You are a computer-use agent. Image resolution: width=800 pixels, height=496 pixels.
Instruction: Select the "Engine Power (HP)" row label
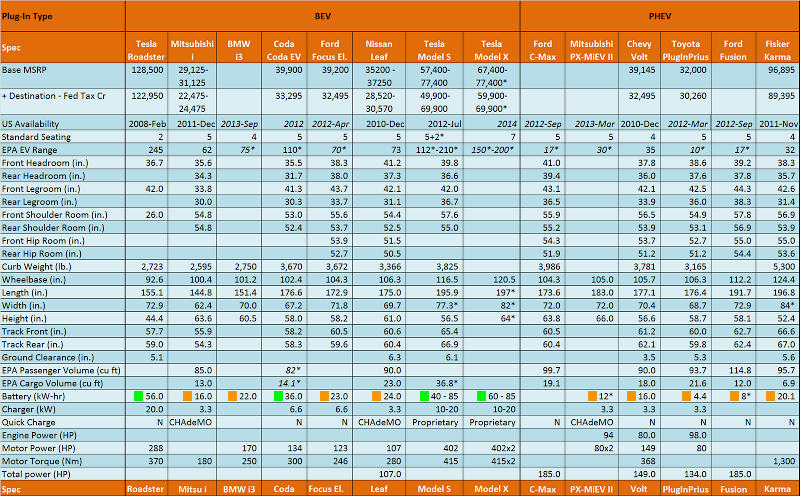39,435
